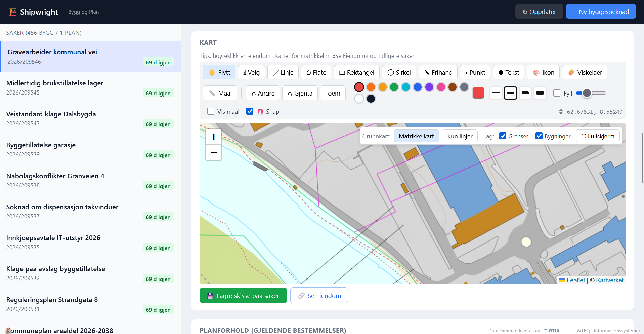Switch base map to Kun linjer
The width and height of the screenshot is (644, 334).
(x=460, y=136)
